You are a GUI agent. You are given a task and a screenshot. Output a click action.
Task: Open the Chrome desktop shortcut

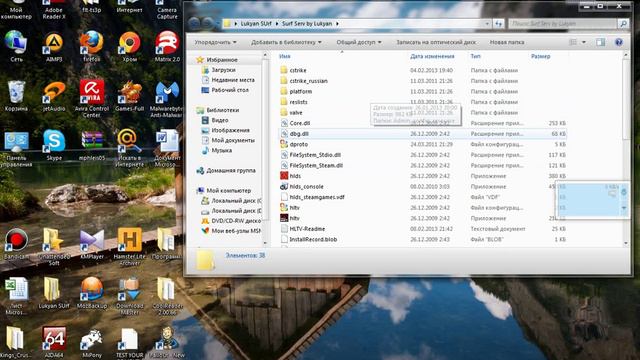pos(129,46)
